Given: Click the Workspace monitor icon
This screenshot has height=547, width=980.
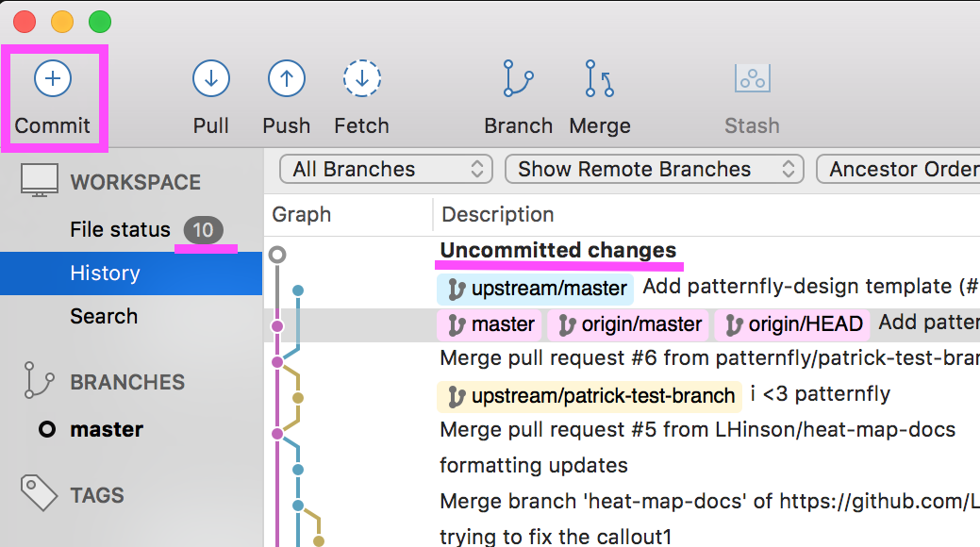Looking at the screenshot, I should pyautogui.click(x=40, y=181).
